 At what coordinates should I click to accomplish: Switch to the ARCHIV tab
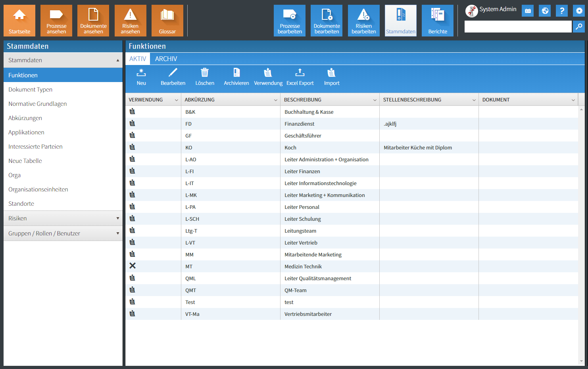point(166,59)
